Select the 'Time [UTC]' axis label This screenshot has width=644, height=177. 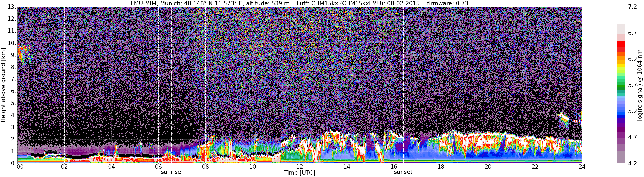(299, 173)
